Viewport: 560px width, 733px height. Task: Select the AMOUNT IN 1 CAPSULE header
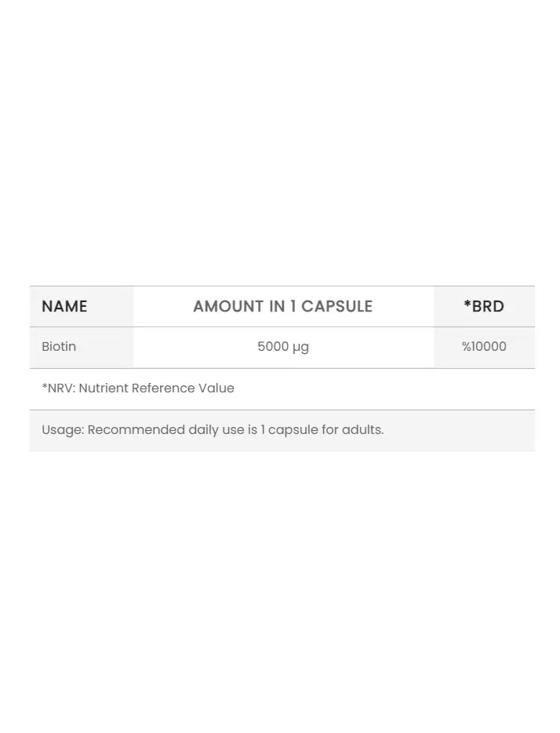283,306
